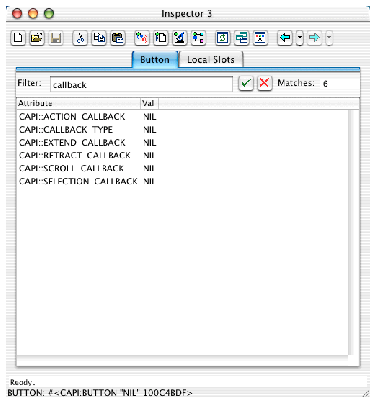Go forward with the right arrow icon

point(314,38)
